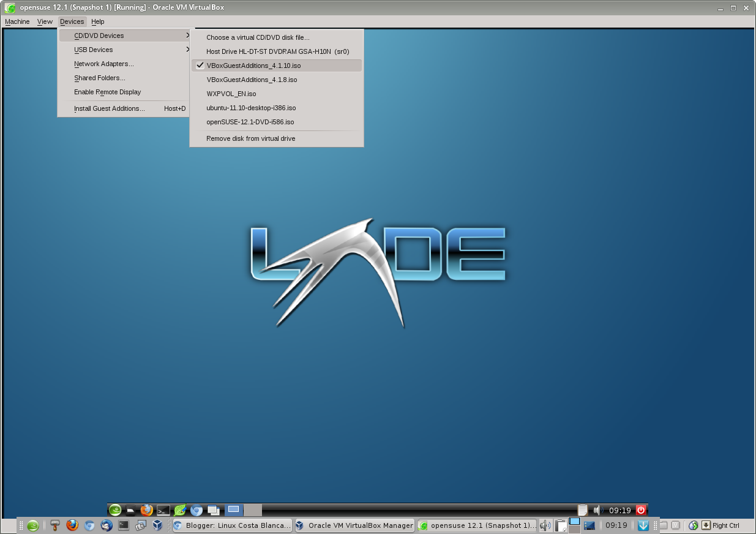Click the VirtualBox mouse integration status icon

coord(694,525)
